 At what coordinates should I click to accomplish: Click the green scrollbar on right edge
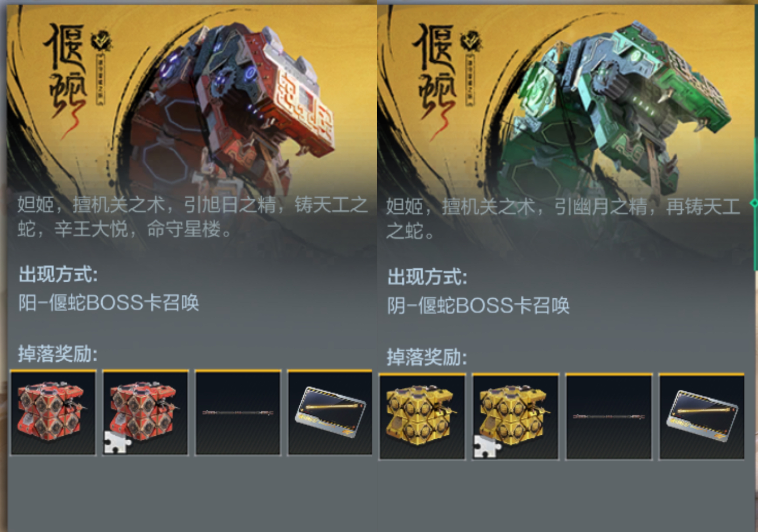(755, 203)
